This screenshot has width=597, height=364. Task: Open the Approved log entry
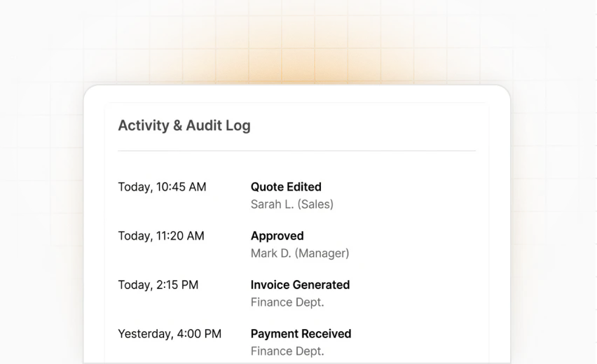277,236
